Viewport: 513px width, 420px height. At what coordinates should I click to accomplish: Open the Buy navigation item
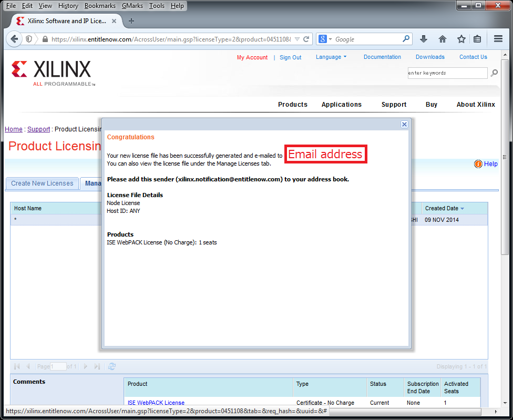tap(432, 105)
